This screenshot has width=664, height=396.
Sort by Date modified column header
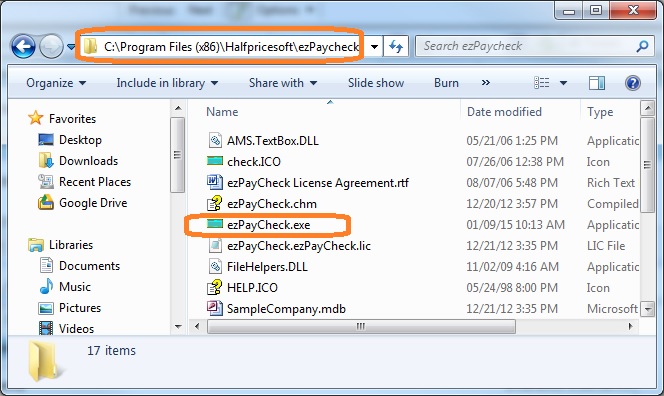504,112
